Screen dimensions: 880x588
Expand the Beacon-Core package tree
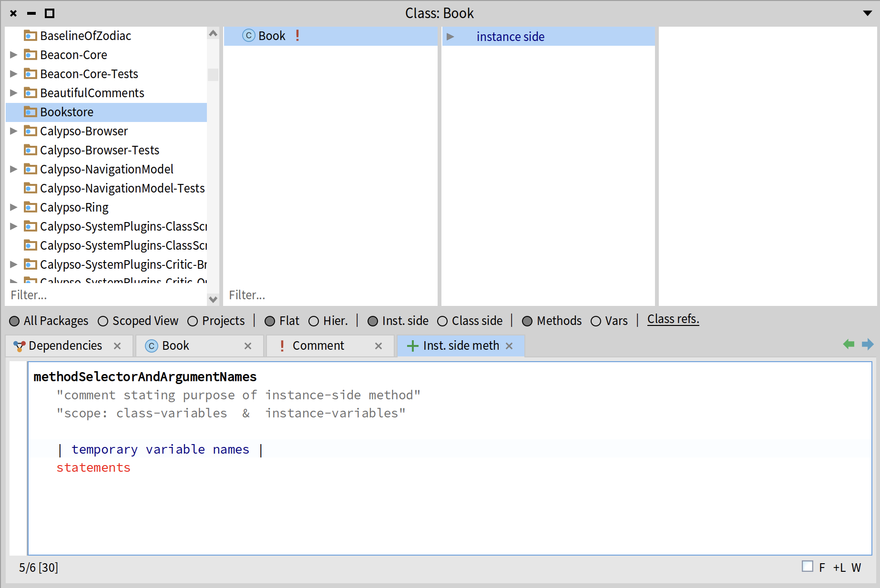(x=14, y=55)
